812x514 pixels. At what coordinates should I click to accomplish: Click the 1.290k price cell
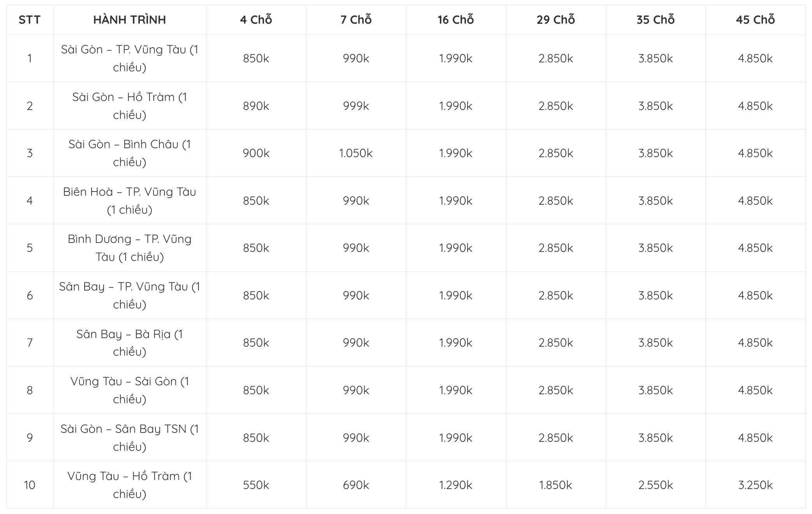pyautogui.click(x=455, y=485)
